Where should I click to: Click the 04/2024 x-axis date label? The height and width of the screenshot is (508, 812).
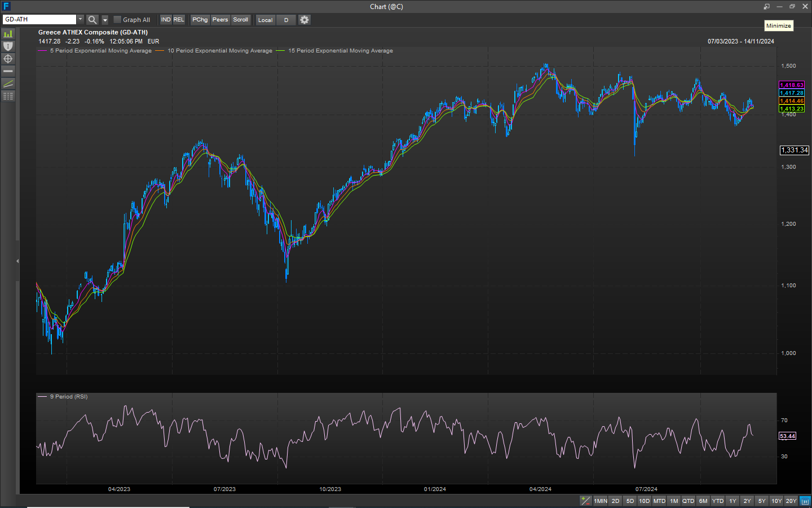(x=540, y=489)
